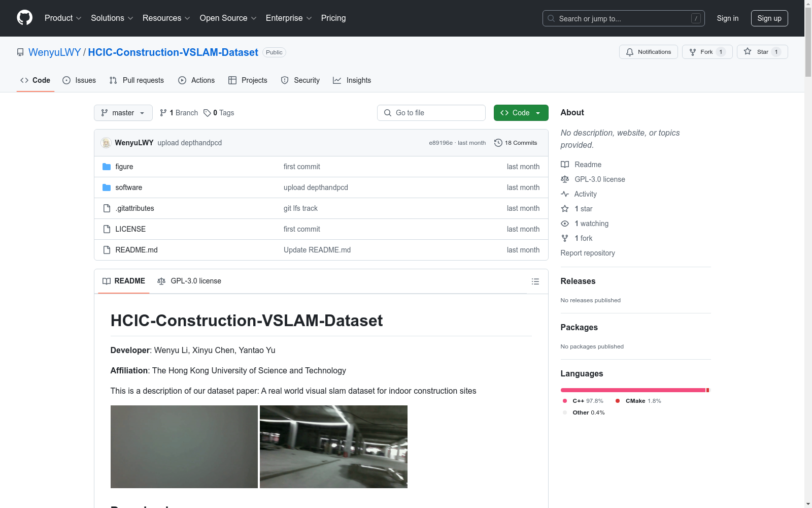The width and height of the screenshot is (812, 508).
Task: Open the Security tab
Action: coord(300,80)
